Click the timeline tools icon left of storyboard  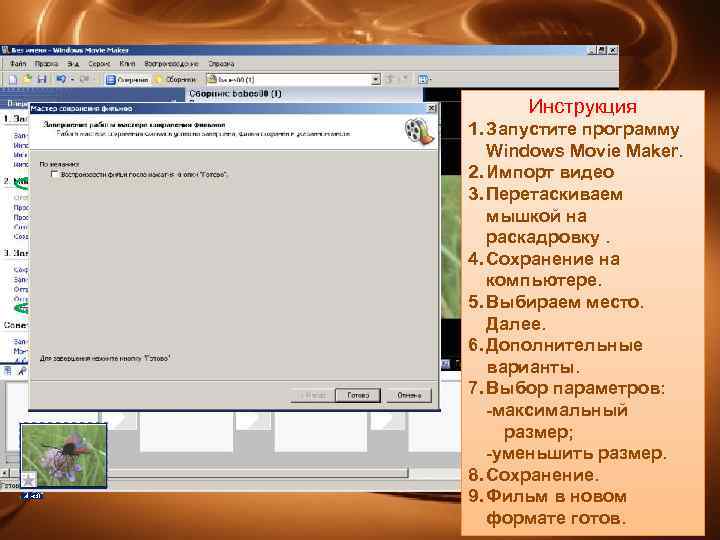click(x=8, y=371)
